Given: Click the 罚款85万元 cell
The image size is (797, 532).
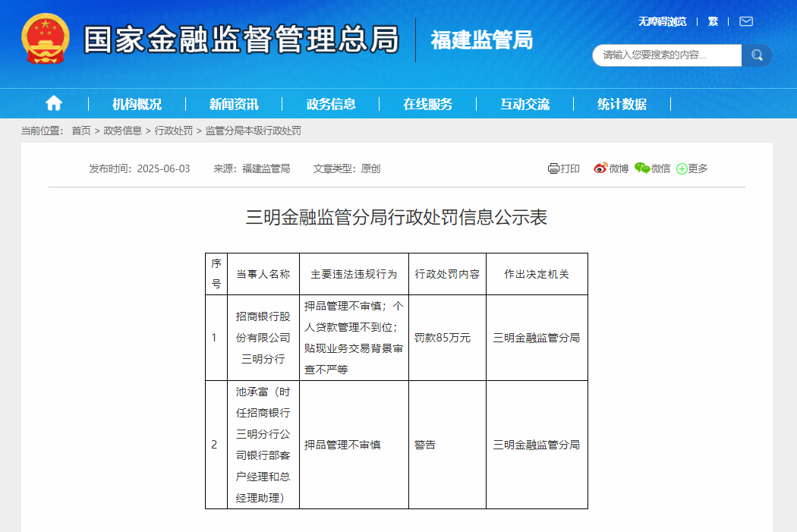Looking at the screenshot, I should coord(447,338).
